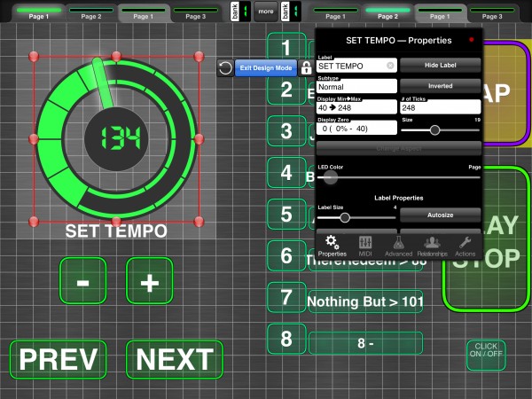The width and height of the screenshot is (532, 399).
Task: Click the right bank indicator
Action: point(291,12)
